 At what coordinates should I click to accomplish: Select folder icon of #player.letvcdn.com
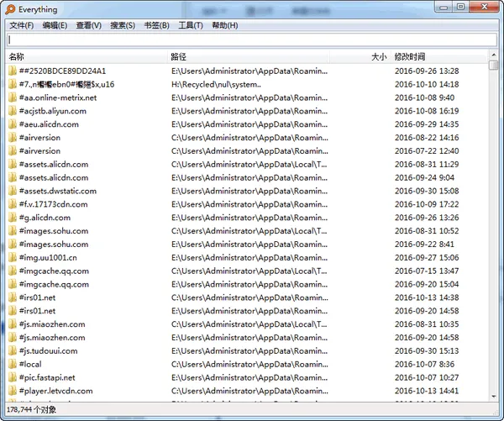tap(13, 391)
